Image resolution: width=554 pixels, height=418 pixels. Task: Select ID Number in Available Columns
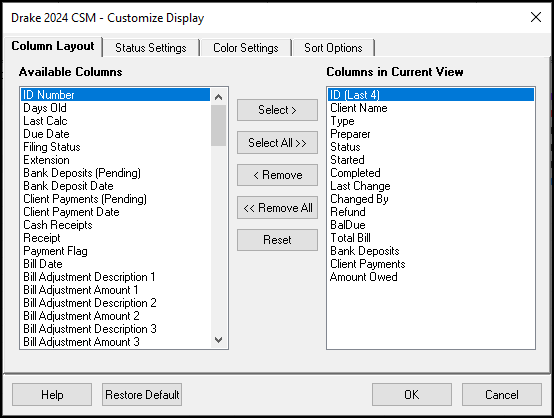pyautogui.click(x=115, y=95)
